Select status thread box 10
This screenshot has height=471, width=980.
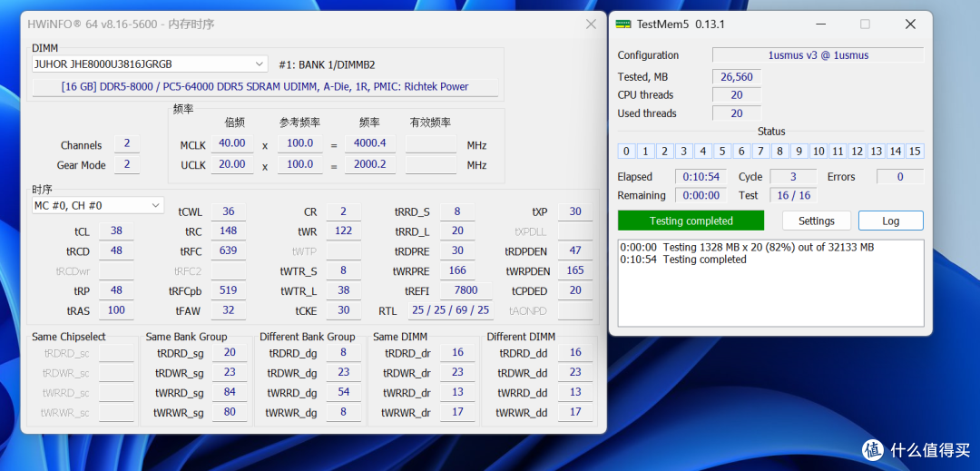tap(818, 152)
